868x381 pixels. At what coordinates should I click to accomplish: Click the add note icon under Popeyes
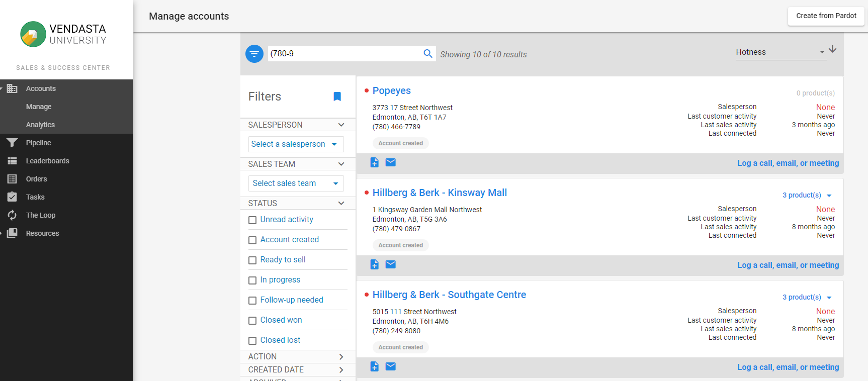(375, 162)
